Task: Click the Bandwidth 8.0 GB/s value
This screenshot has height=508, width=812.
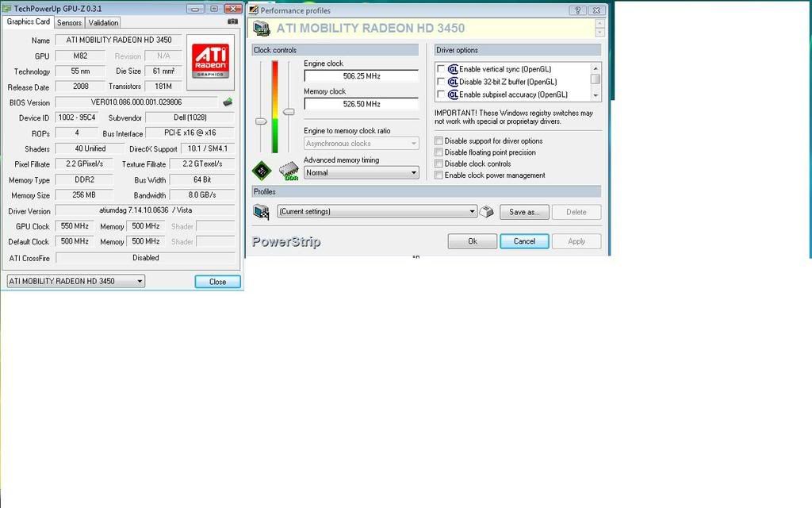Action: pos(202,195)
